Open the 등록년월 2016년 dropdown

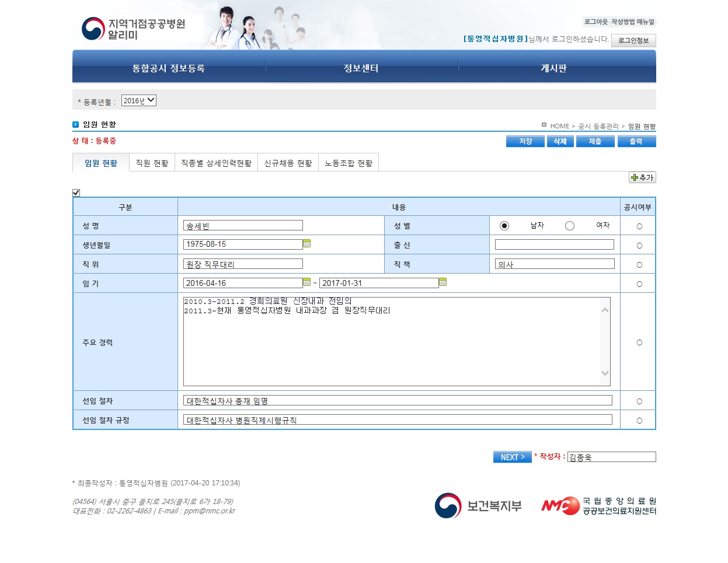[138, 100]
